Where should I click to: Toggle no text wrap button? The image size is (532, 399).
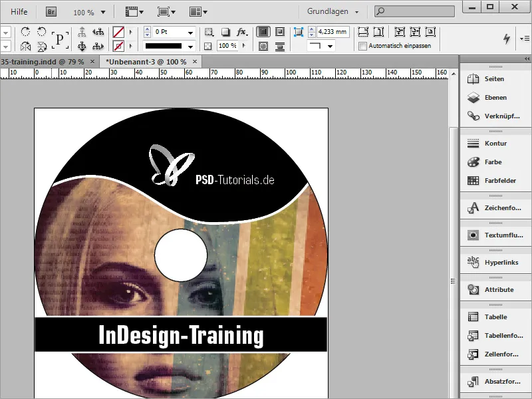pyautogui.click(x=263, y=32)
